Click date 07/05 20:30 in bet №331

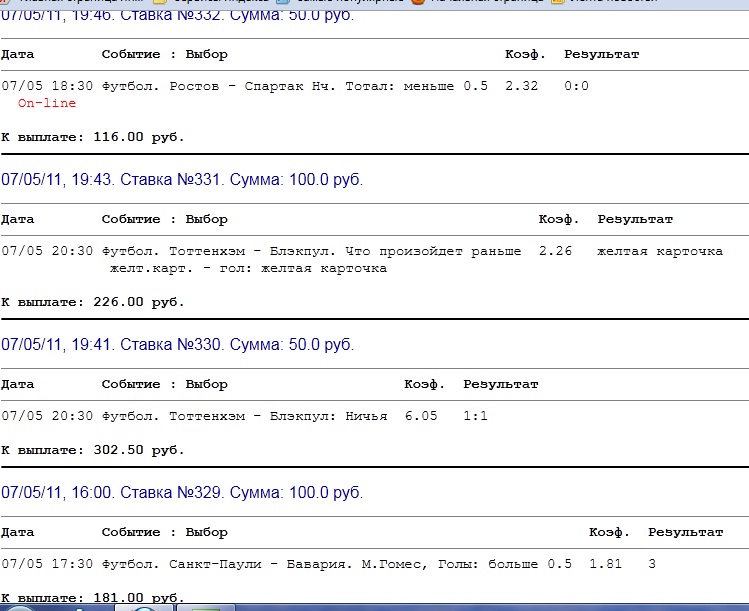[x=47, y=251]
